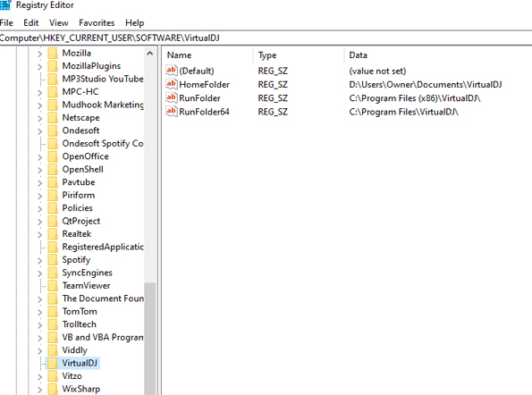Select the Spotify folder icon
Viewport: 532px width, 395px height.
(x=53, y=260)
